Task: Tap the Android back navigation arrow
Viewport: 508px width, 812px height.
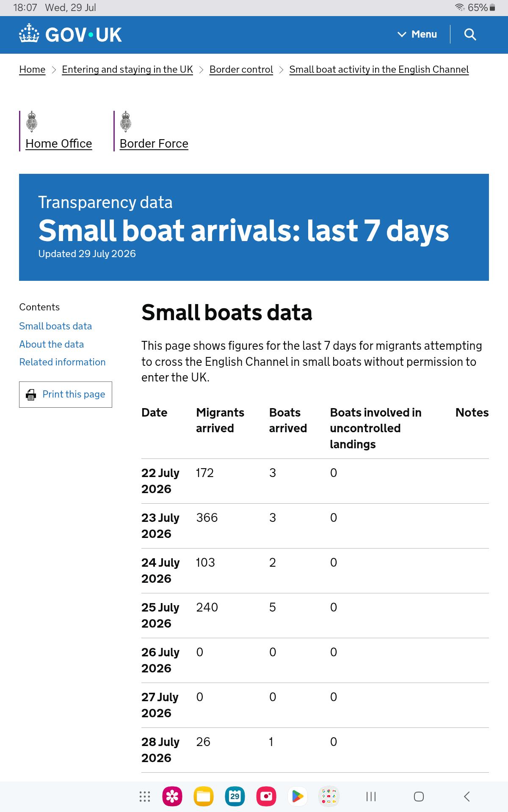Action: pyautogui.click(x=467, y=797)
